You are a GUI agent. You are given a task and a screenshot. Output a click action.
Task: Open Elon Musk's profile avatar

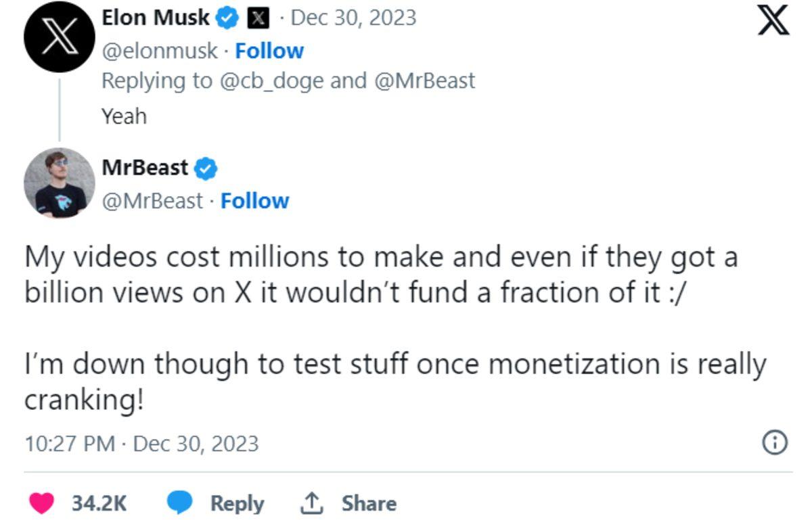(x=60, y=37)
